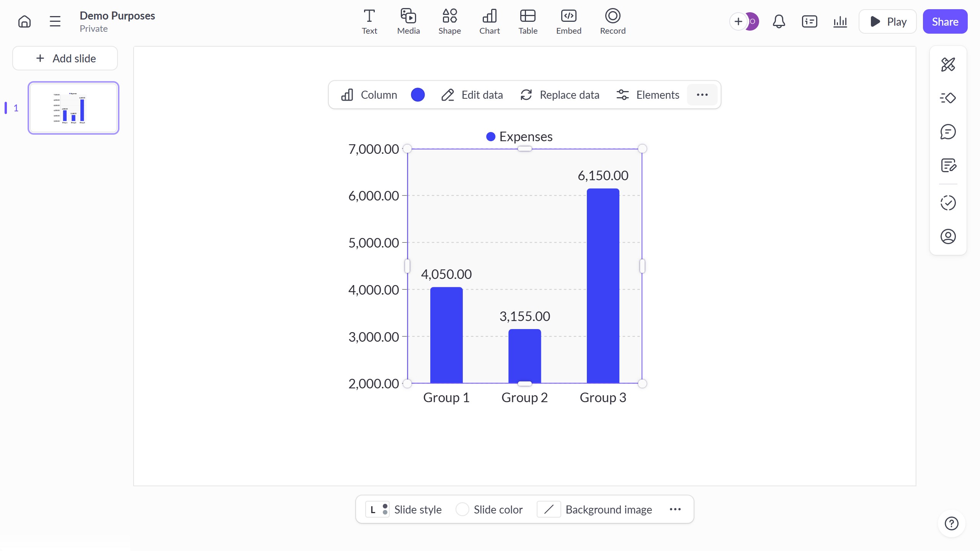This screenshot has width=980, height=551.
Task: Select slide 1 thumbnail
Action: click(x=73, y=108)
